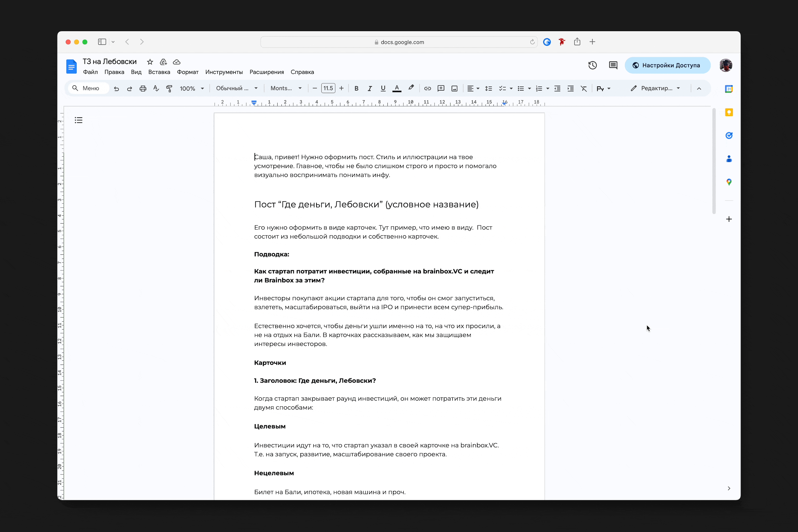Image resolution: width=798 pixels, height=532 pixels.
Task: Click the print icon in toolbar
Action: [143, 89]
